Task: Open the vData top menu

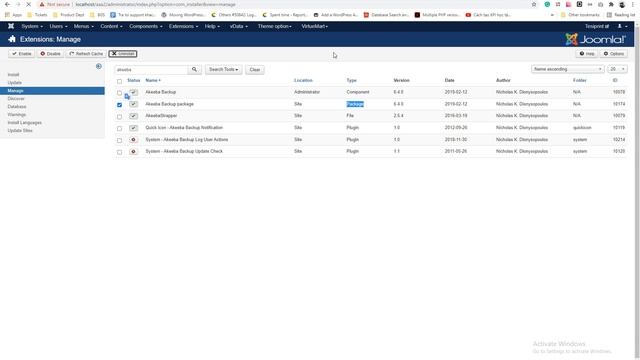Action: tap(239, 26)
